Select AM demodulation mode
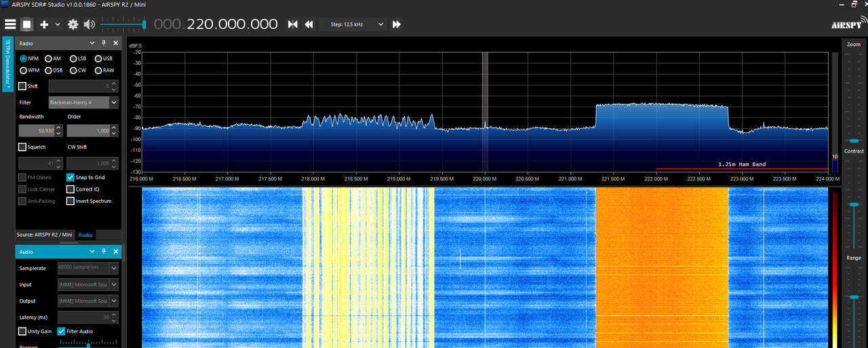The height and width of the screenshot is (348, 868). click(53, 58)
